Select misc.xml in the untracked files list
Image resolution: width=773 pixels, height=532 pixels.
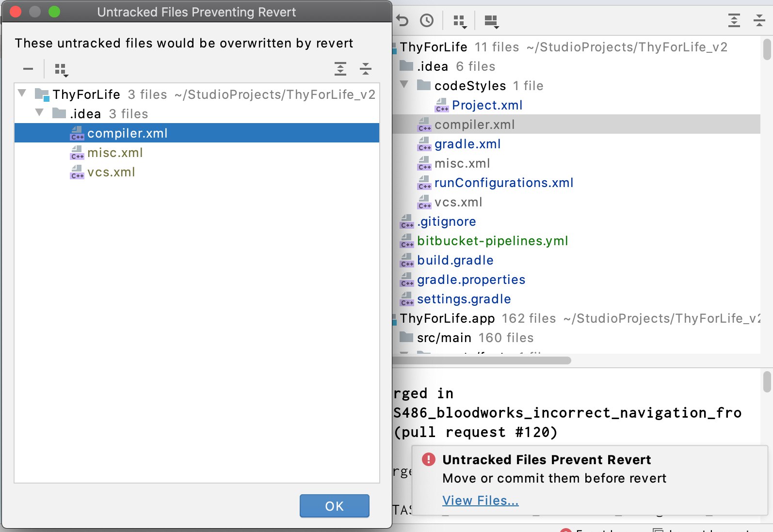coord(115,153)
